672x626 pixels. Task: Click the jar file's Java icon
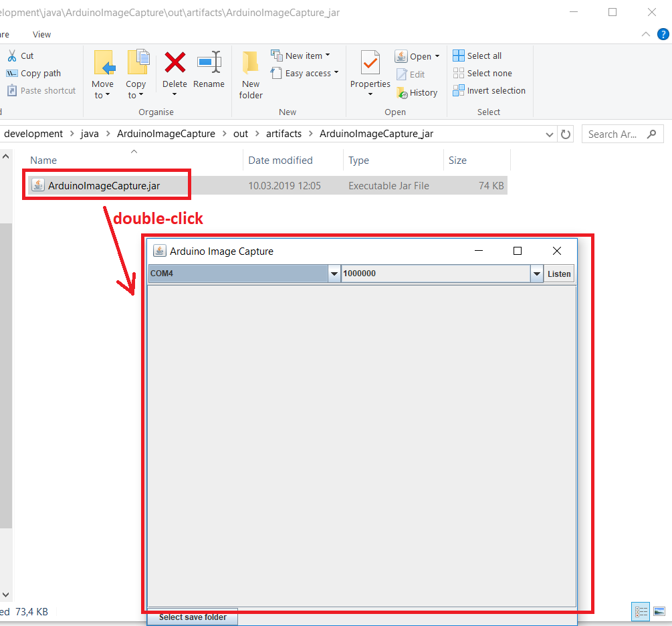click(37, 185)
